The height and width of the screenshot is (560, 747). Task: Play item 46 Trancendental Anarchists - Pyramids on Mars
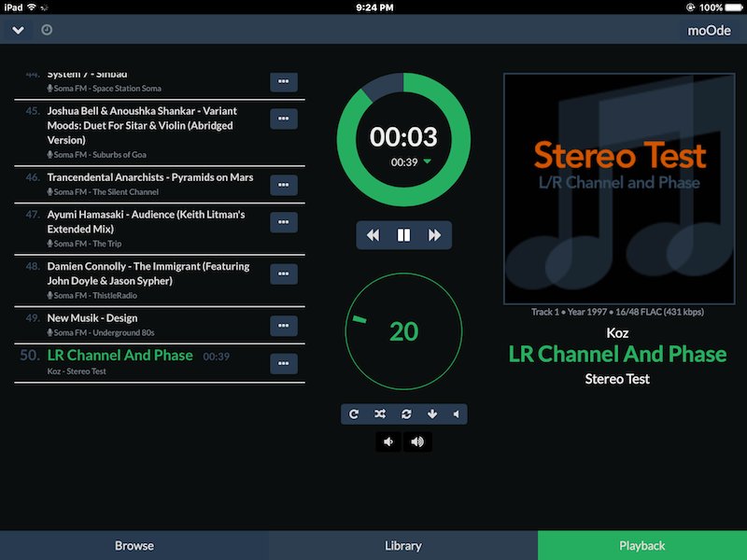pyautogui.click(x=150, y=177)
